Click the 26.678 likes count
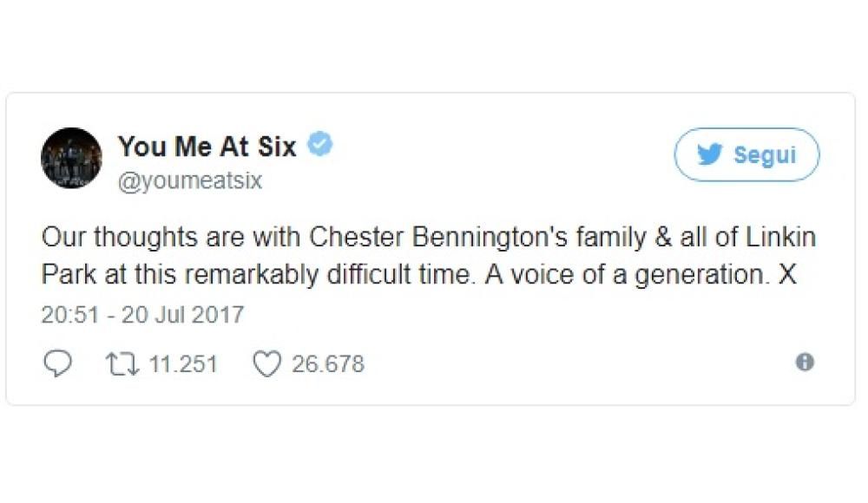Viewport: 868px width, 503px height. [x=328, y=363]
